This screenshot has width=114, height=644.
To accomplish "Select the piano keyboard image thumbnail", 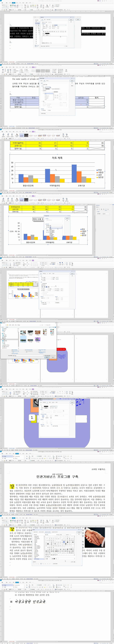I will 30,332.
